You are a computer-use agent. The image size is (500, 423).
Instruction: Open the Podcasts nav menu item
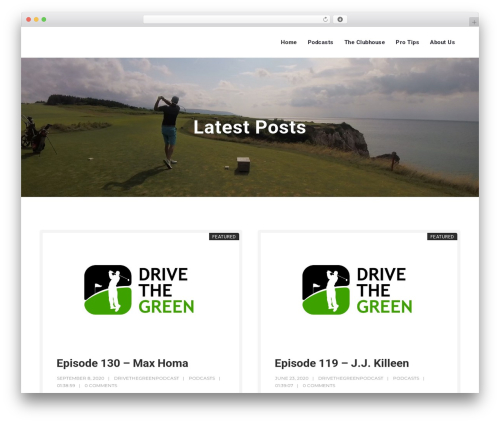[x=320, y=42]
